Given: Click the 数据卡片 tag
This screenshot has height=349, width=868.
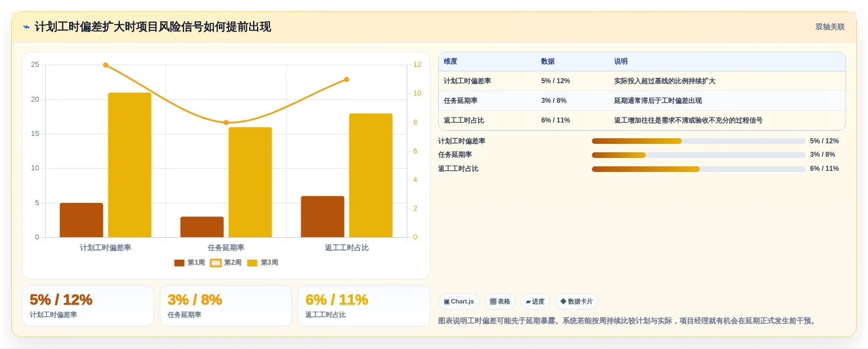Looking at the screenshot, I should [x=577, y=301].
